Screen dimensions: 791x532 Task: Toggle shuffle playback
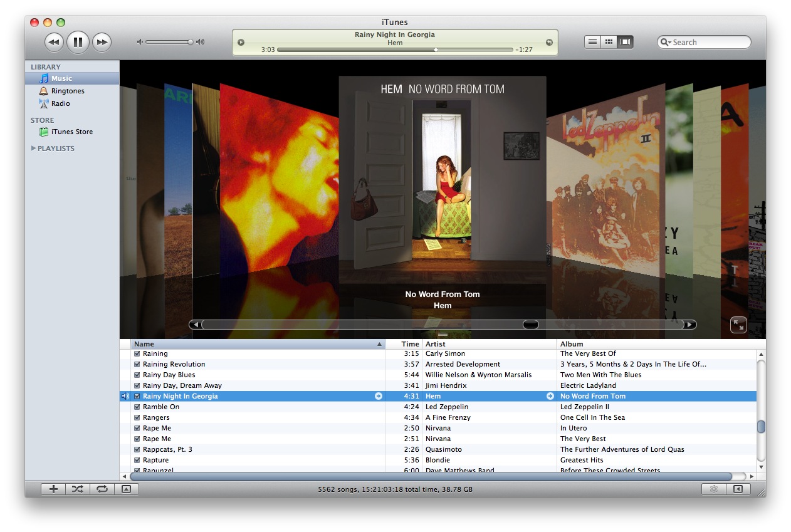pyautogui.click(x=77, y=489)
